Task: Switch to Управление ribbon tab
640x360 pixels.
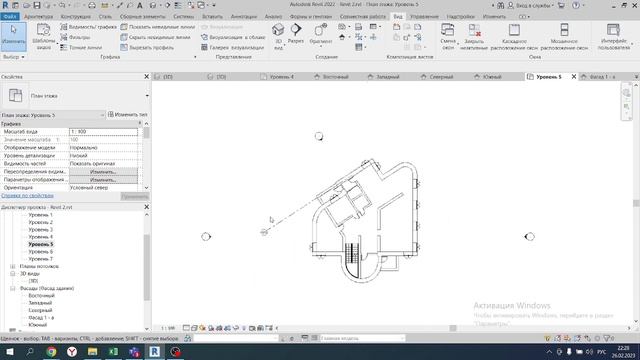Action: pyautogui.click(x=424, y=17)
